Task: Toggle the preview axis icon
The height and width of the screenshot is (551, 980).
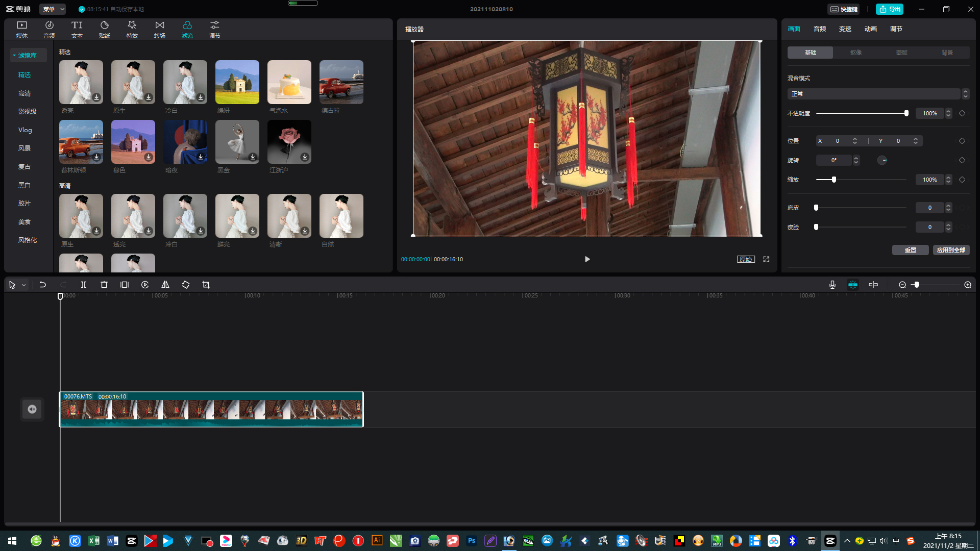Action: [x=873, y=285]
